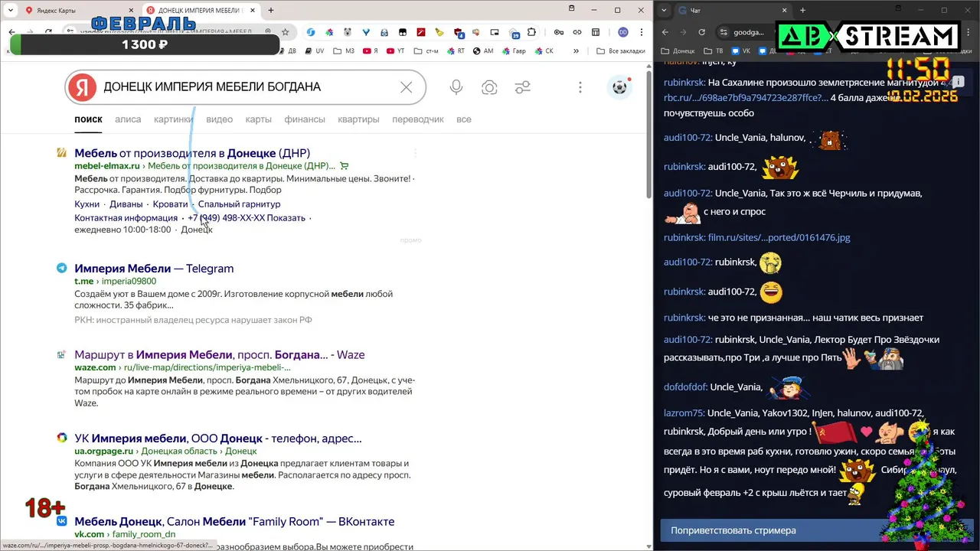Click the goodgame address bar in chat window

749,32
